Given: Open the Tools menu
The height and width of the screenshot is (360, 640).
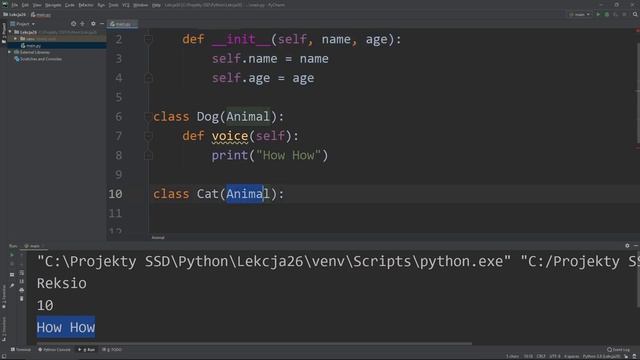Looking at the screenshot, I should coord(113,5).
